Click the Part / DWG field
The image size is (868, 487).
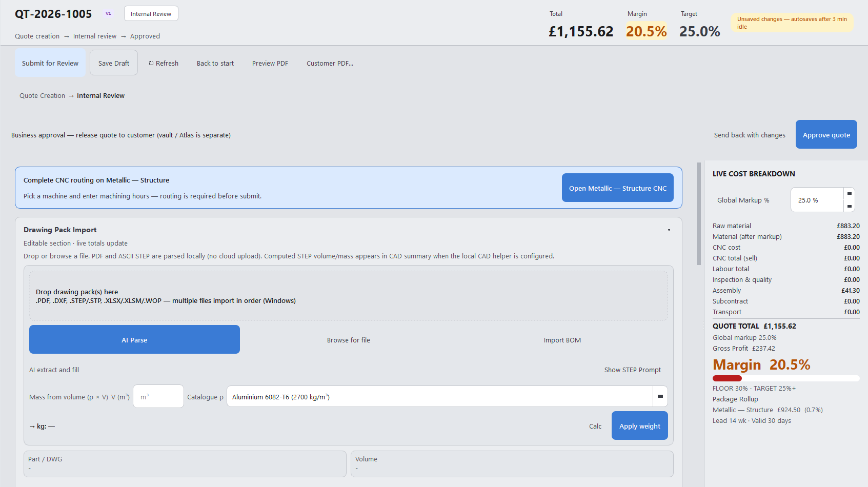[185, 464]
